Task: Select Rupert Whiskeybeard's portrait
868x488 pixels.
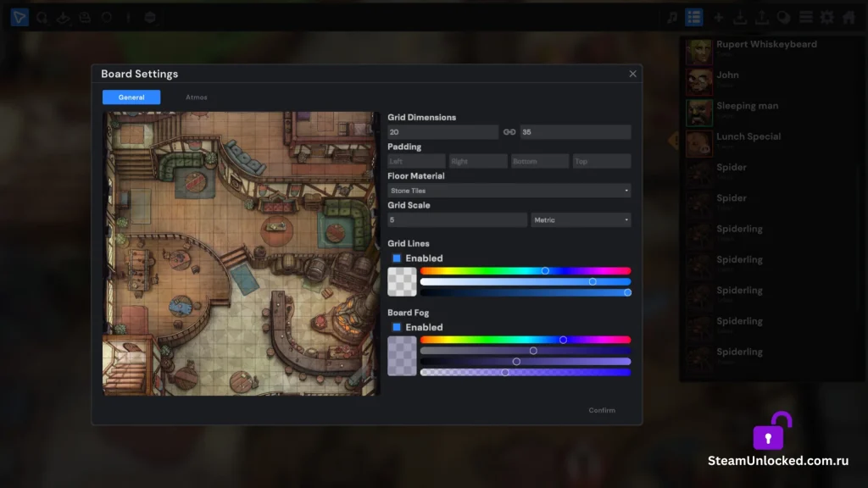Action: tap(699, 52)
